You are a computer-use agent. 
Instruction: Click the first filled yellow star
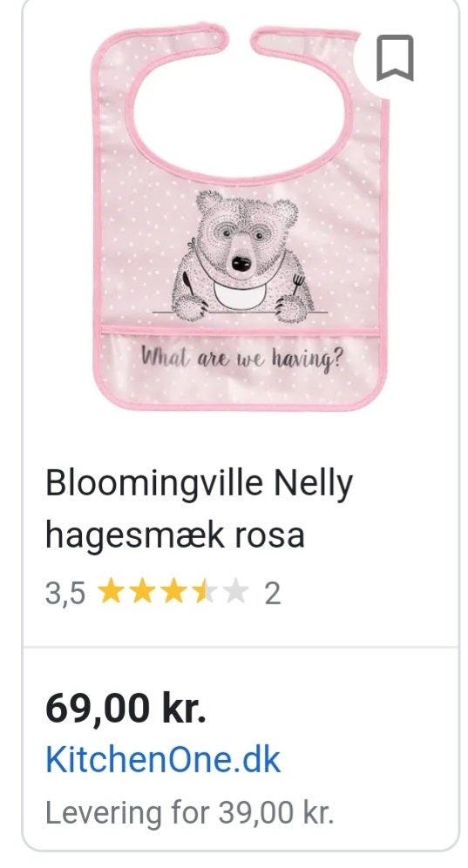pyautogui.click(x=111, y=591)
